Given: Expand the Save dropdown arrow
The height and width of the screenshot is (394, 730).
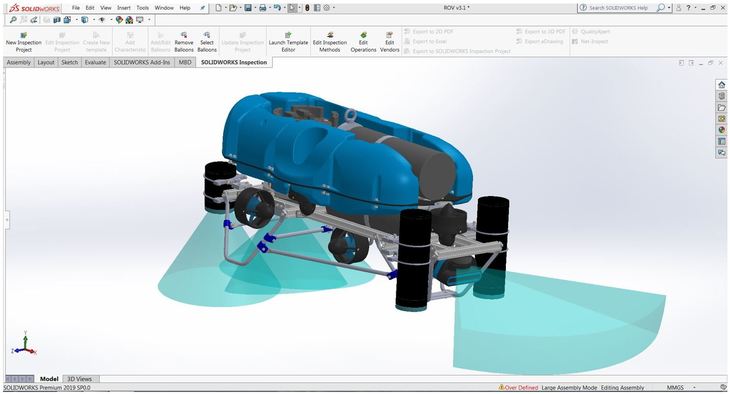Looking at the screenshot, I should (x=256, y=8).
